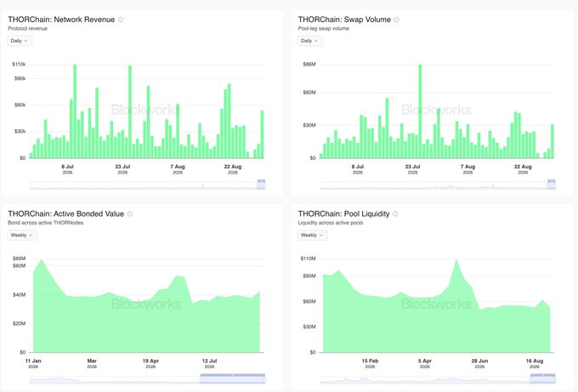Click $110k axis label in Network Revenue
This screenshot has width=578, height=392.
click(19, 64)
